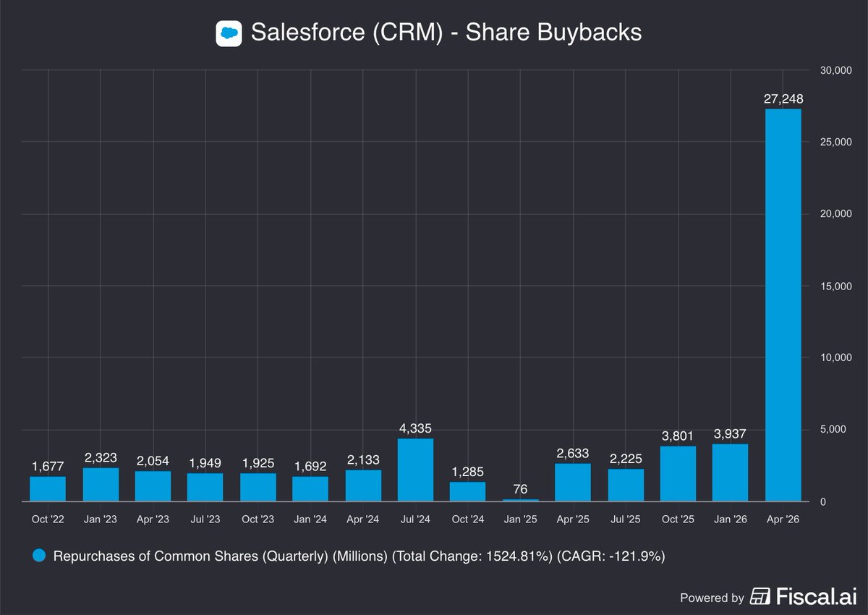Select the Oct '25 bar
Image resolution: width=868 pixels, height=615 pixels.
(678, 474)
